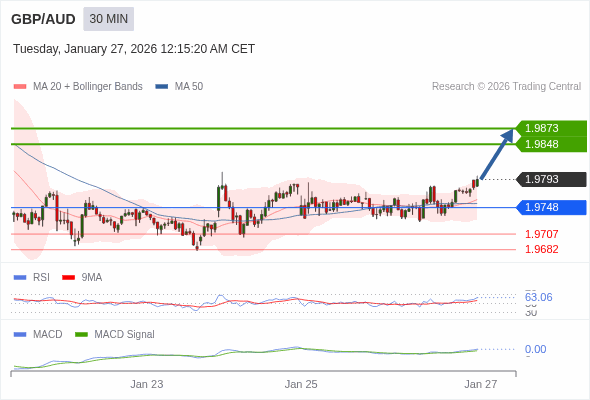Click the 30 MIN timeframe badge
590x400 pixels.
click(108, 19)
